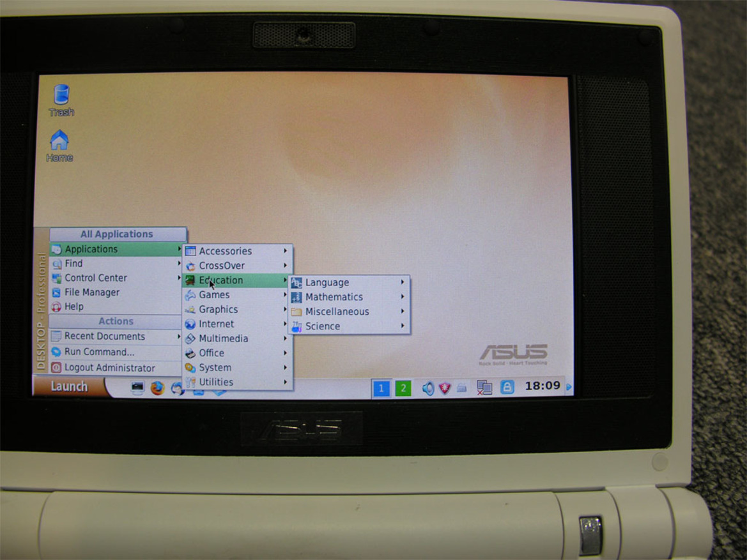Choose Run Command... entry

116,352
